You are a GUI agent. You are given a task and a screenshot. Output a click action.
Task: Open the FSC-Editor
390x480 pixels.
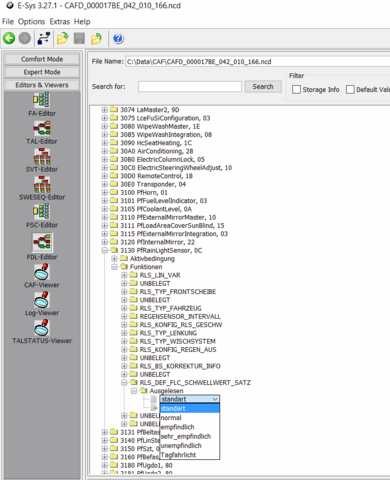42,216
